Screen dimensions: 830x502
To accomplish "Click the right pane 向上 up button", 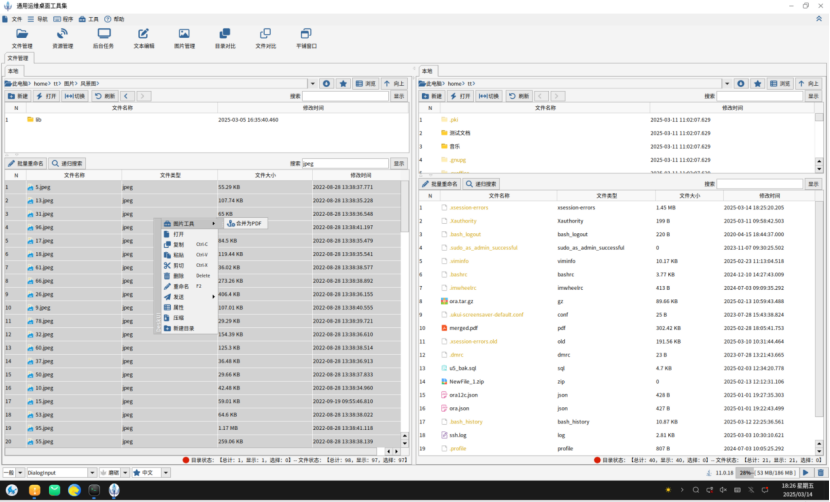I will pos(808,84).
